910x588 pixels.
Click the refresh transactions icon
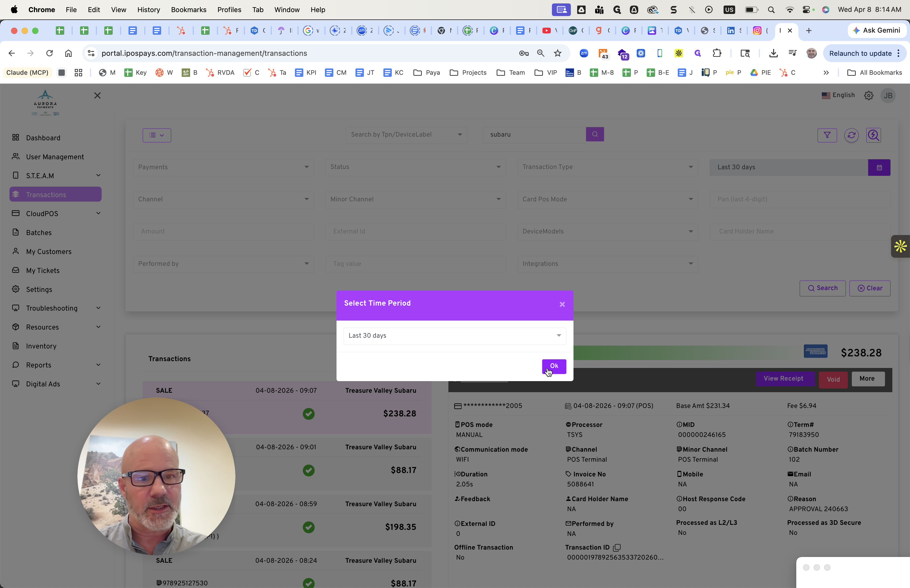click(x=851, y=135)
